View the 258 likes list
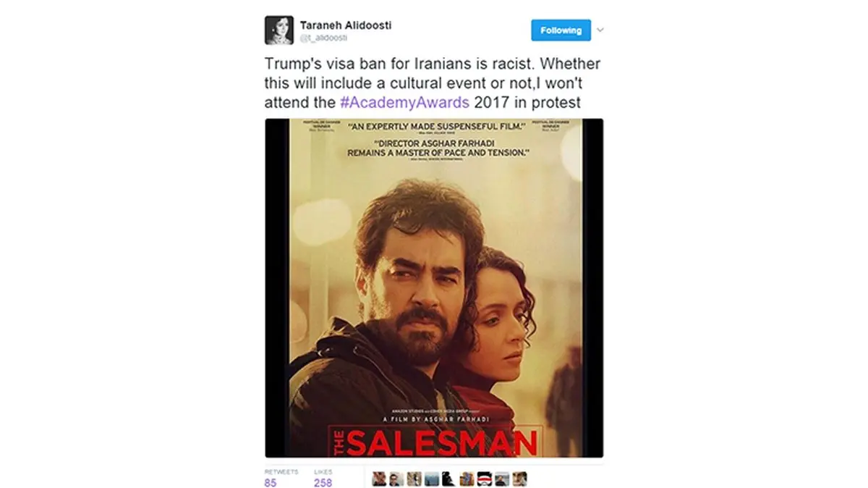This screenshot has height=488, width=868. [323, 481]
